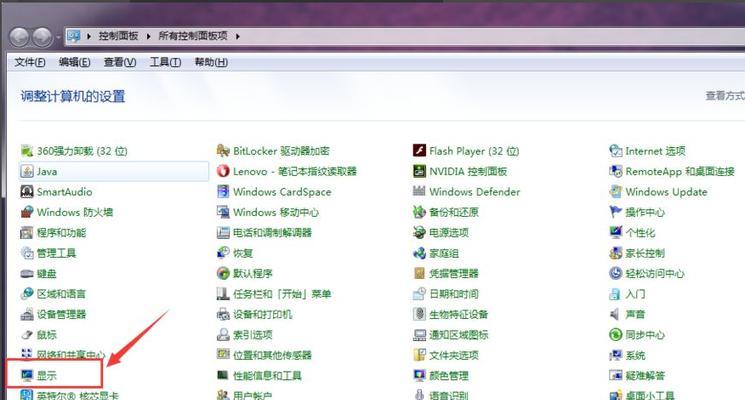
Task: Open the Windows 移动中心 icon
Action: pyautogui.click(x=223, y=212)
